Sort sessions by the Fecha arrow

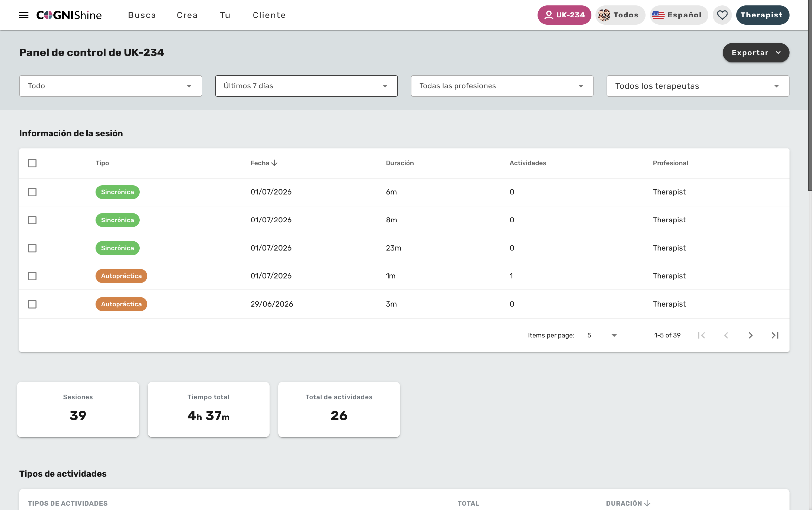(x=274, y=163)
